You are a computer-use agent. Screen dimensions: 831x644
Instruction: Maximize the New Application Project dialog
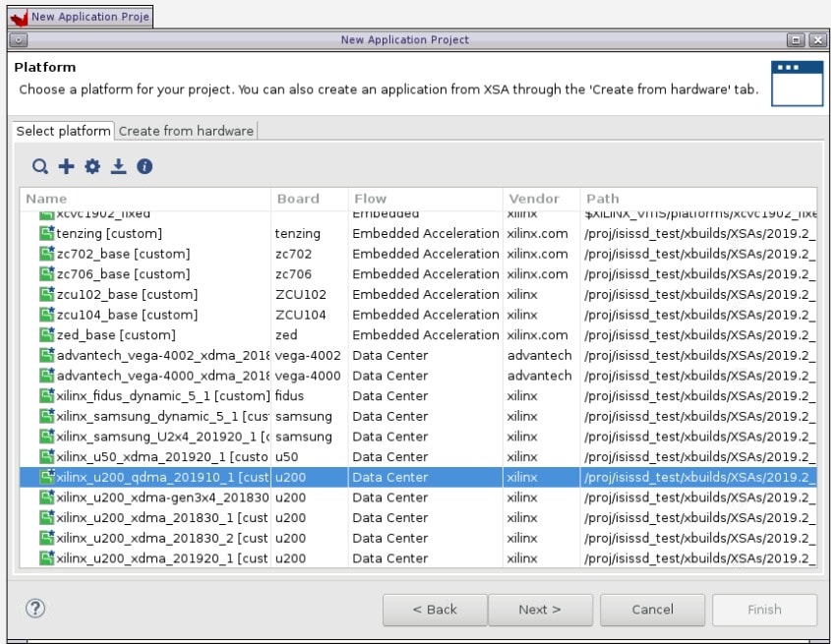(x=796, y=39)
